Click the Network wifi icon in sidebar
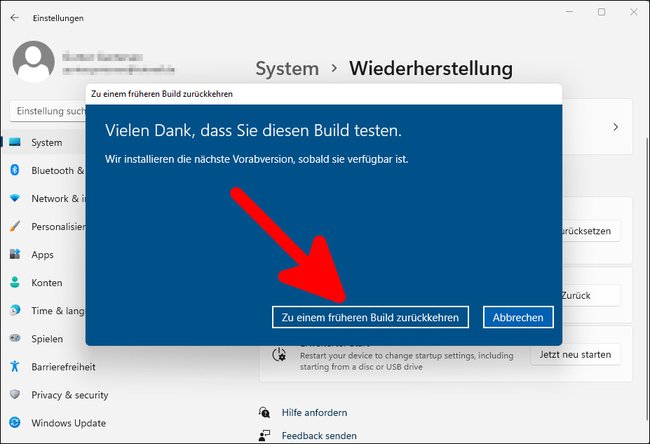Image resolution: width=650 pixels, height=444 pixels. point(15,198)
